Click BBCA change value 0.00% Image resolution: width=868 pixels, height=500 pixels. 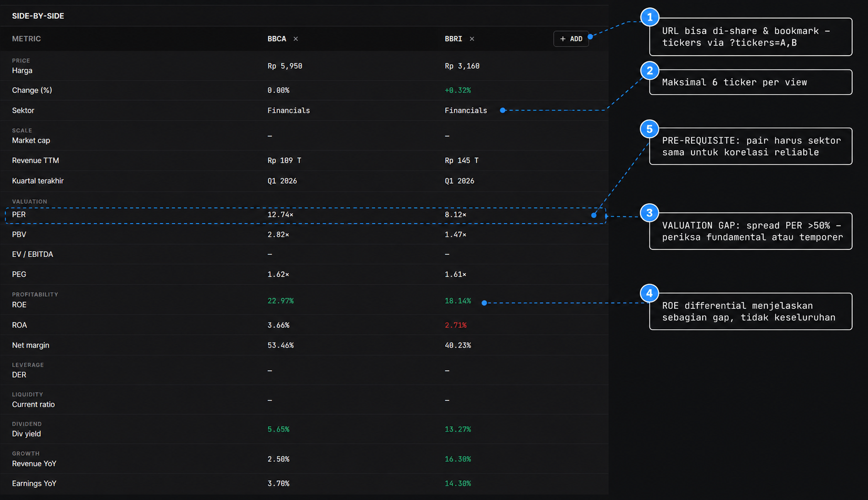[x=278, y=90]
